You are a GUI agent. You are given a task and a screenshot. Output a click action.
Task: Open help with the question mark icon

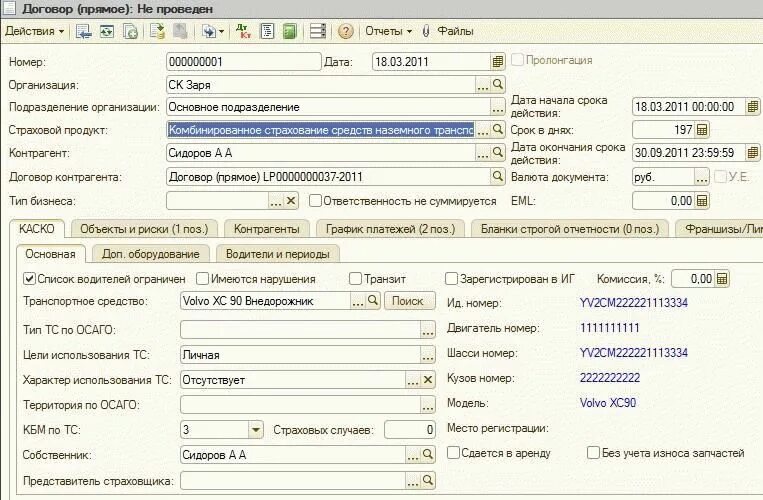point(345,32)
